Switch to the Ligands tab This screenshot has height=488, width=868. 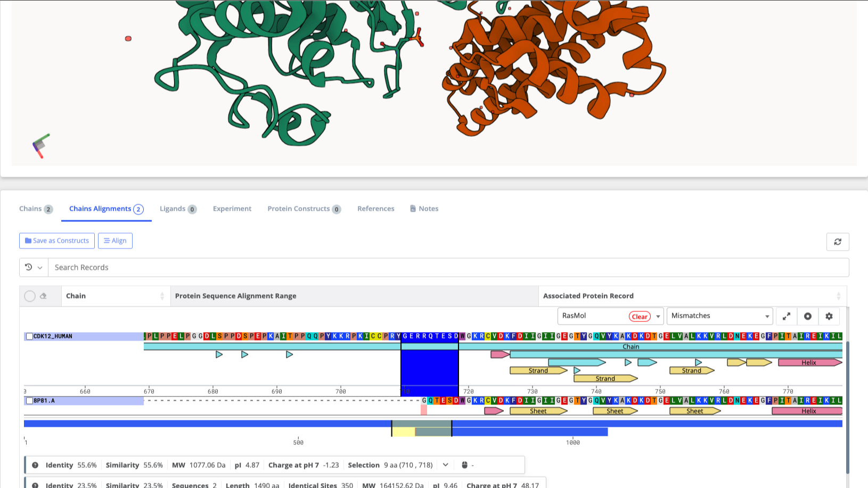173,209
